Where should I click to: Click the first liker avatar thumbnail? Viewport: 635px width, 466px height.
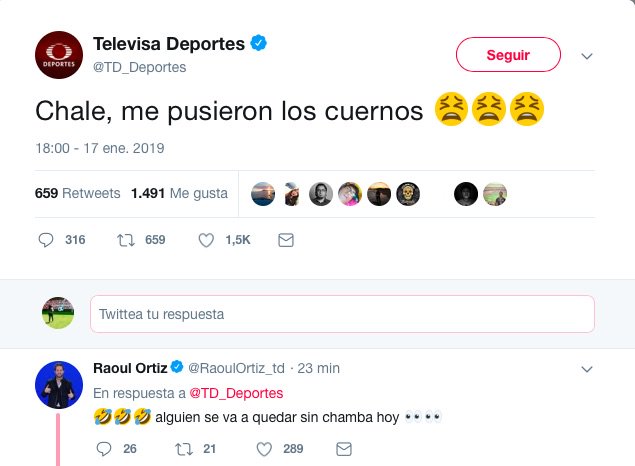pyautogui.click(x=262, y=194)
